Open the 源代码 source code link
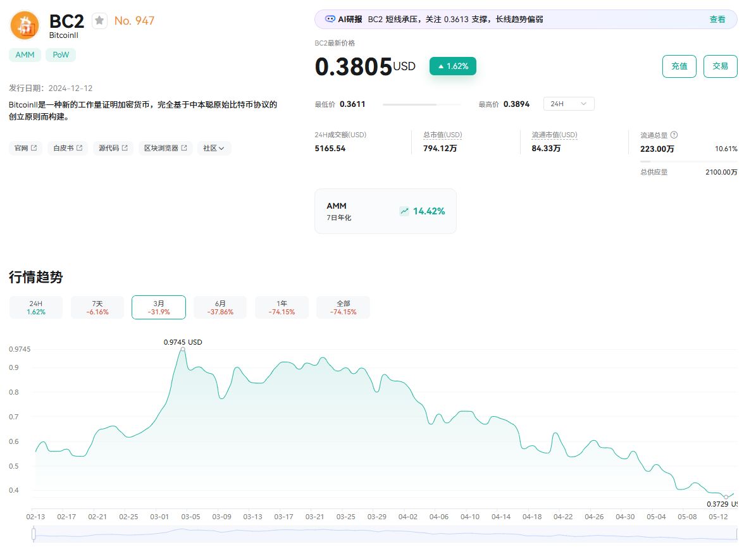756x554 pixels. coord(113,148)
